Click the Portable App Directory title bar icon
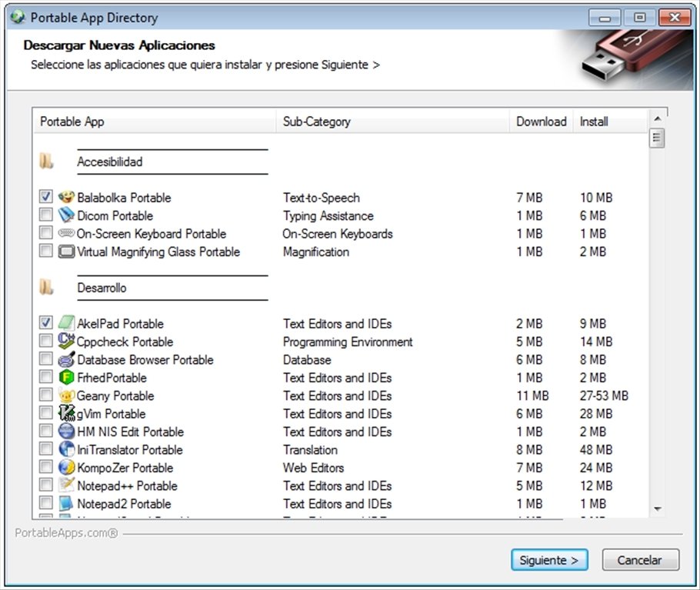The width and height of the screenshot is (700, 590). tap(18, 17)
